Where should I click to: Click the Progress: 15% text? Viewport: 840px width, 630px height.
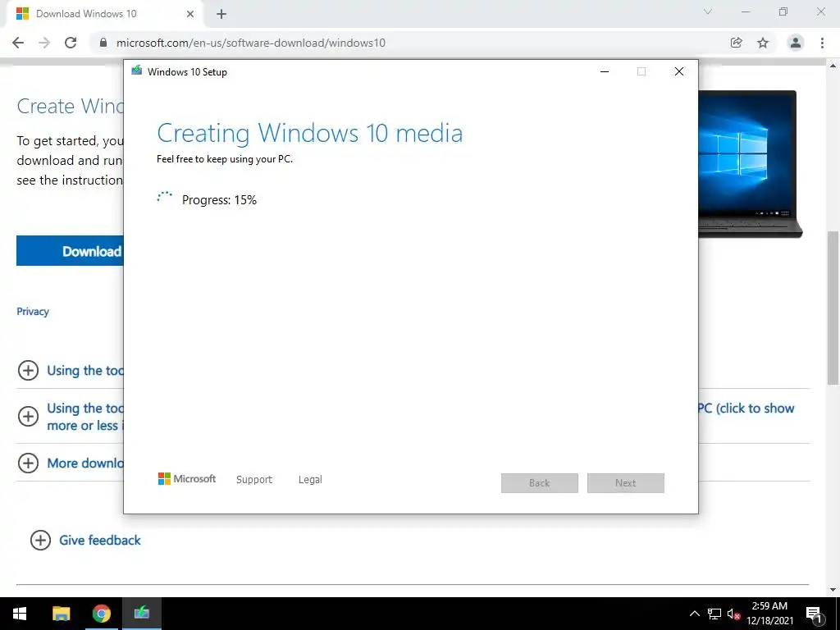(219, 200)
